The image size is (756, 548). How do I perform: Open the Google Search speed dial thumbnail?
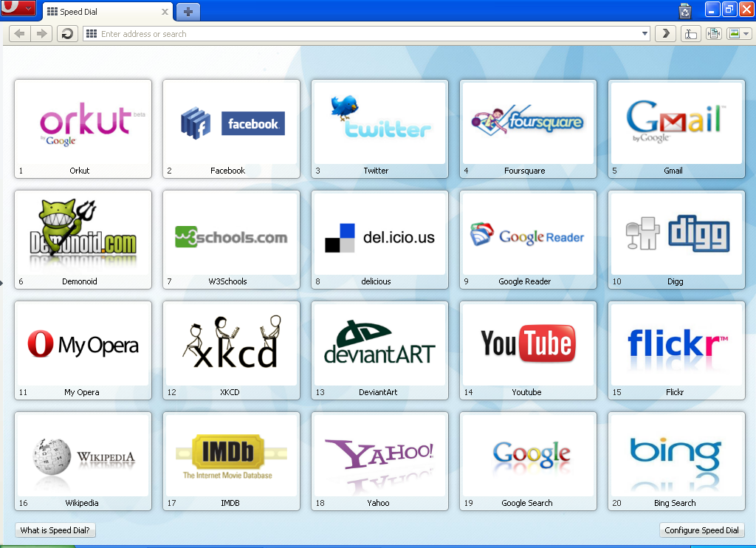click(x=528, y=461)
